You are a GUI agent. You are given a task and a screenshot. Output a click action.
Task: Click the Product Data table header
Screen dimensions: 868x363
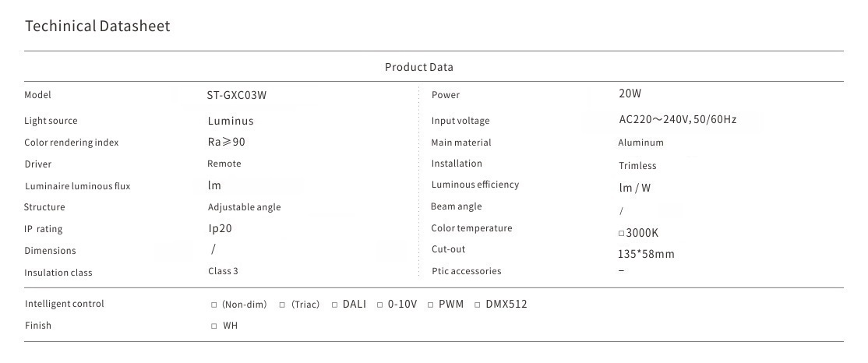click(x=418, y=67)
